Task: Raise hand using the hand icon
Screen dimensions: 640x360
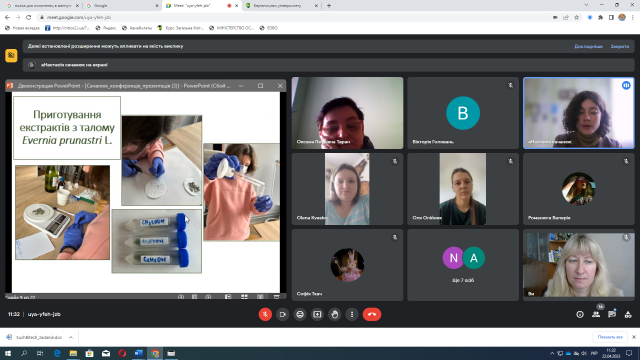Action: pyautogui.click(x=335, y=314)
